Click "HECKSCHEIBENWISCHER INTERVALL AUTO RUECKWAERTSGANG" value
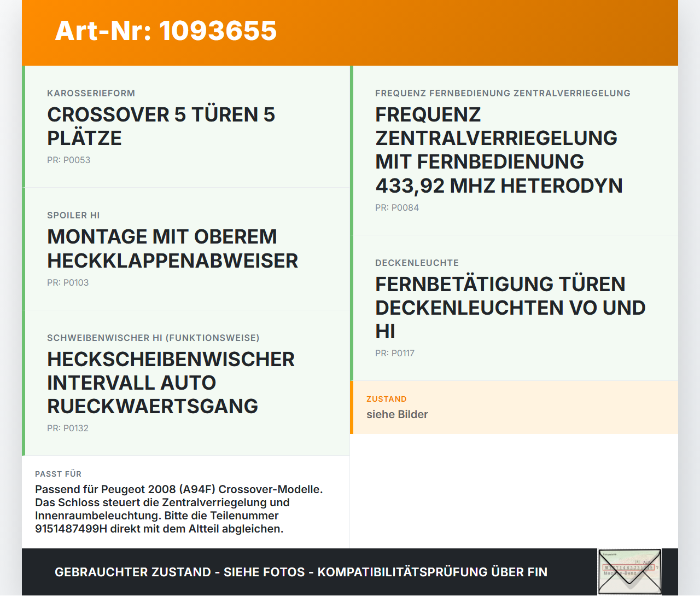700x596 pixels. [x=171, y=383]
